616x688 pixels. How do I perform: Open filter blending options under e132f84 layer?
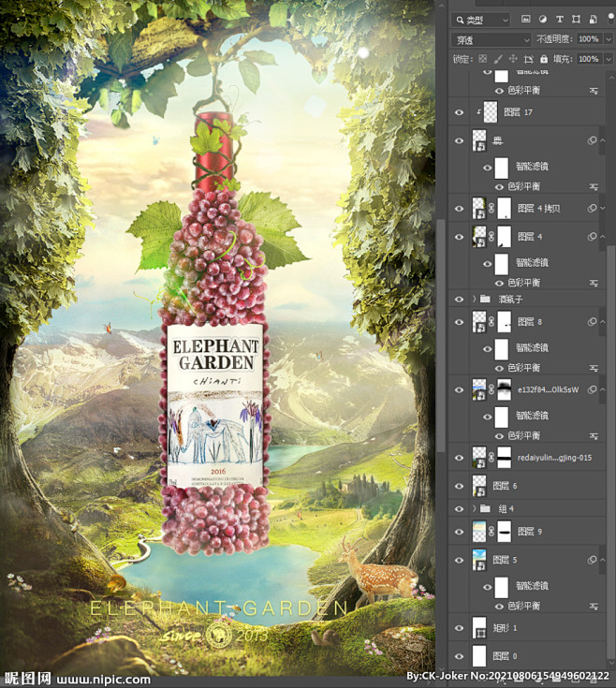594,436
